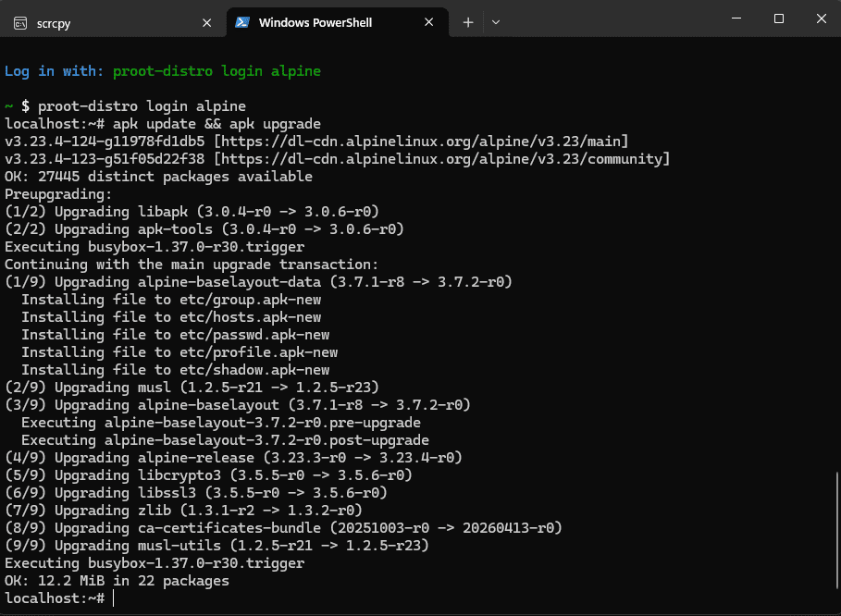The width and height of the screenshot is (841, 616).
Task: Minimize the terminal window
Action: 736,18
